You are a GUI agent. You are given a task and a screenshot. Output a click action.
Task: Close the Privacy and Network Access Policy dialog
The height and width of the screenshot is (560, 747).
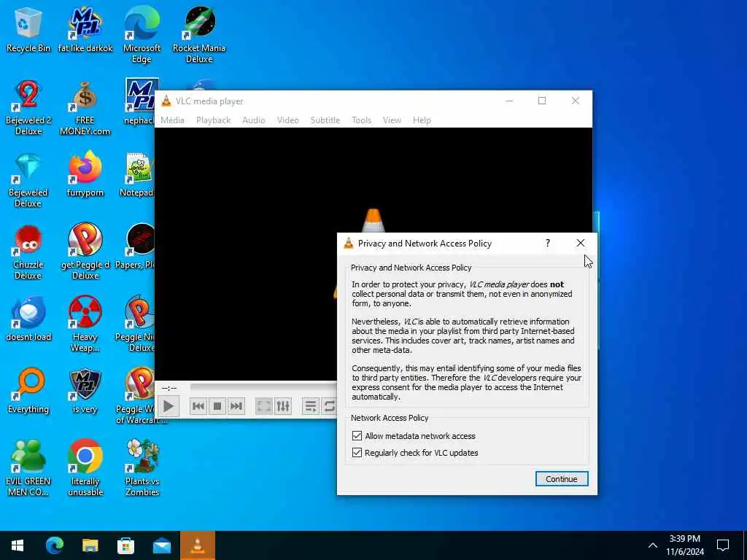(580, 244)
